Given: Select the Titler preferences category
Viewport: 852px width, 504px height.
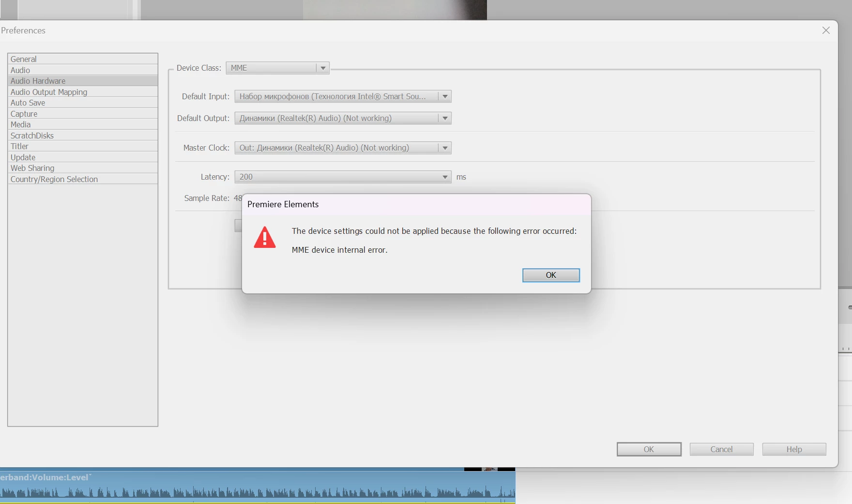Looking at the screenshot, I should tap(83, 146).
